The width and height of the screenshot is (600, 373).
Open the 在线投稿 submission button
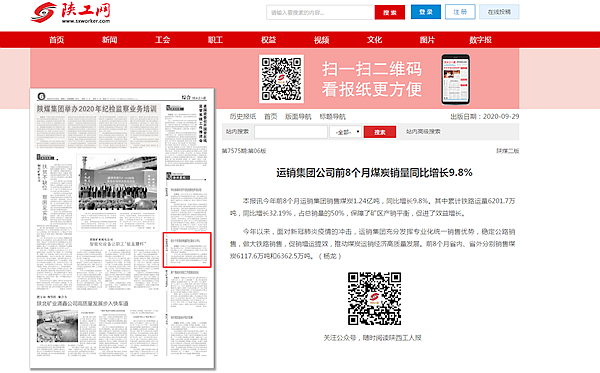point(499,12)
